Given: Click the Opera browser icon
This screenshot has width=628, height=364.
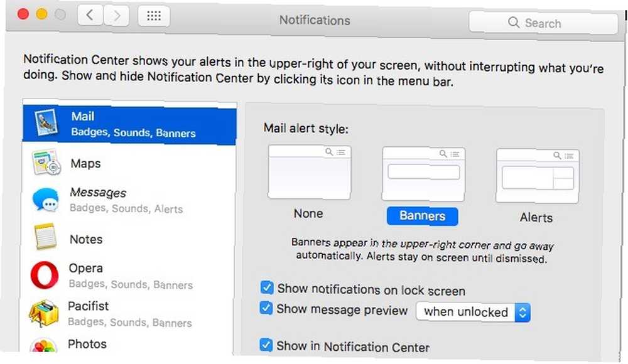Looking at the screenshot, I should 45,275.
